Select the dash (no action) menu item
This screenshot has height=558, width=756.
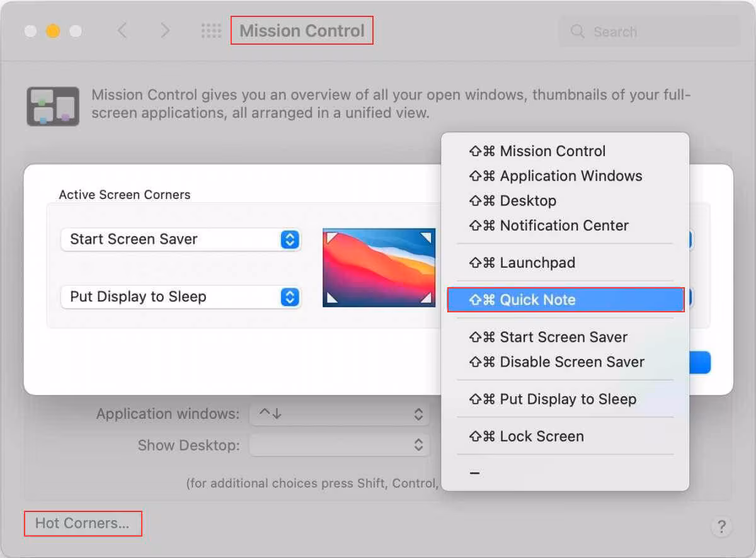click(x=565, y=473)
